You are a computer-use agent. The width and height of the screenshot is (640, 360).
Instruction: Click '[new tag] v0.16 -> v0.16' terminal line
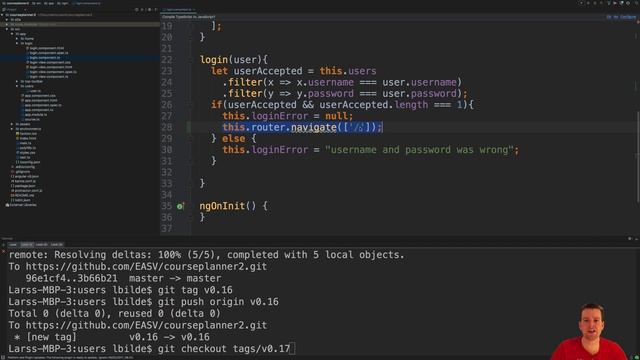111,337
